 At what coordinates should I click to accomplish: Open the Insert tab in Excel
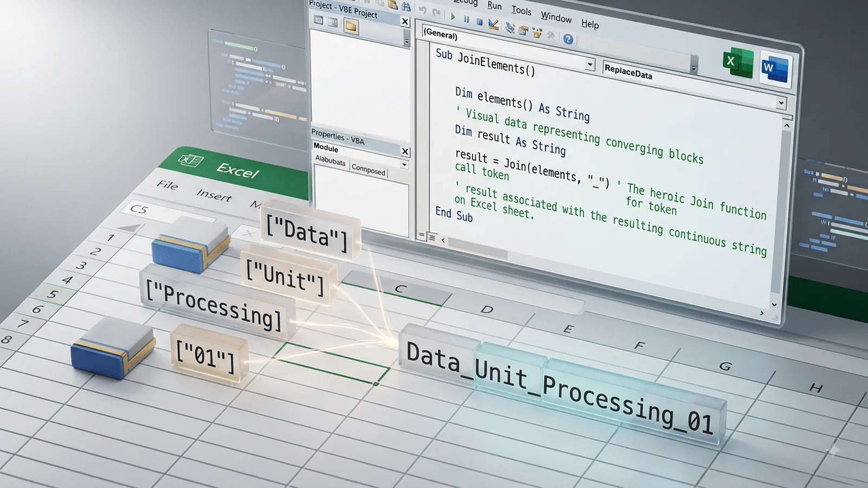click(x=214, y=195)
